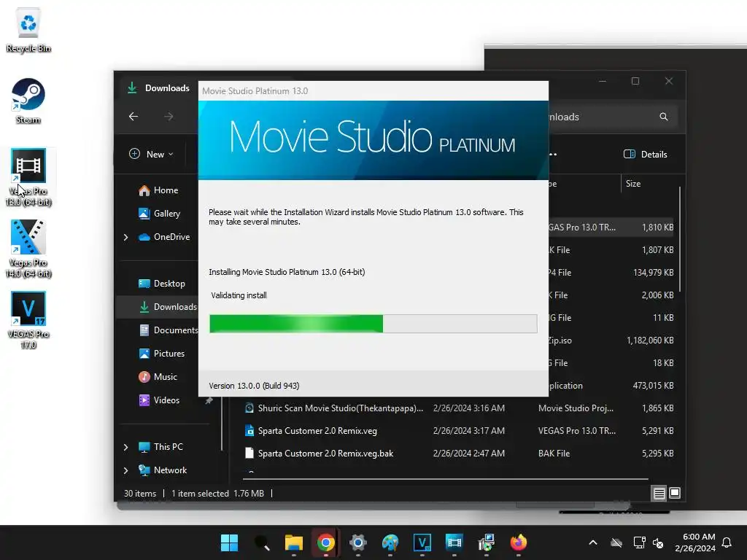
Task: Open the installer task icon in the taskbar
Action: point(487,542)
